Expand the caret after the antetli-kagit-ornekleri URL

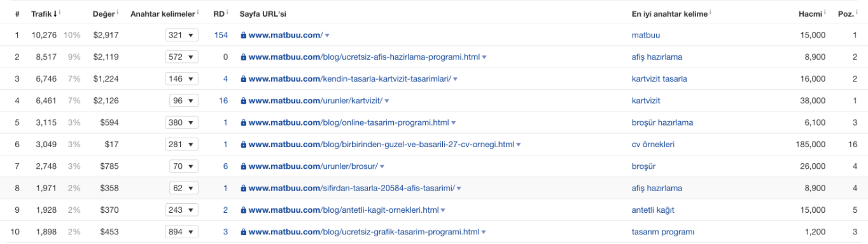click(x=443, y=210)
